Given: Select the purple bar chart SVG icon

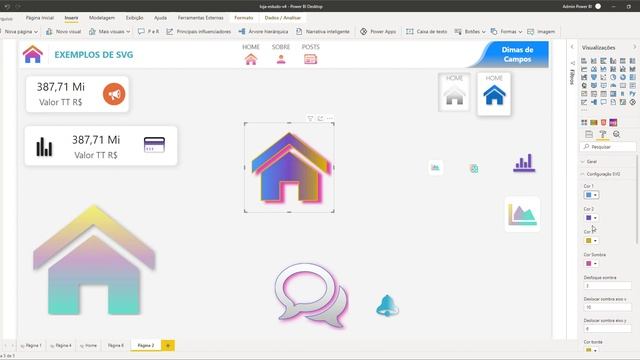Looking at the screenshot, I should 524,162.
